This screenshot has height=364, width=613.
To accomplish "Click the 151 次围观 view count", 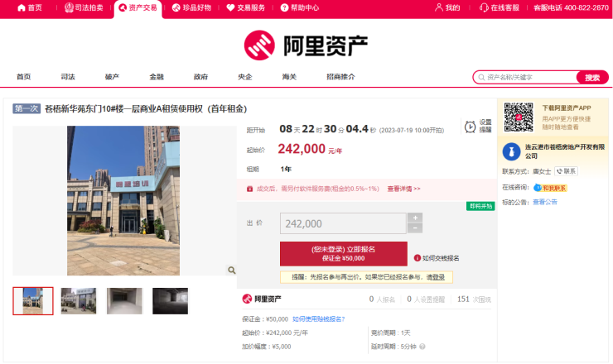I will [x=474, y=299].
